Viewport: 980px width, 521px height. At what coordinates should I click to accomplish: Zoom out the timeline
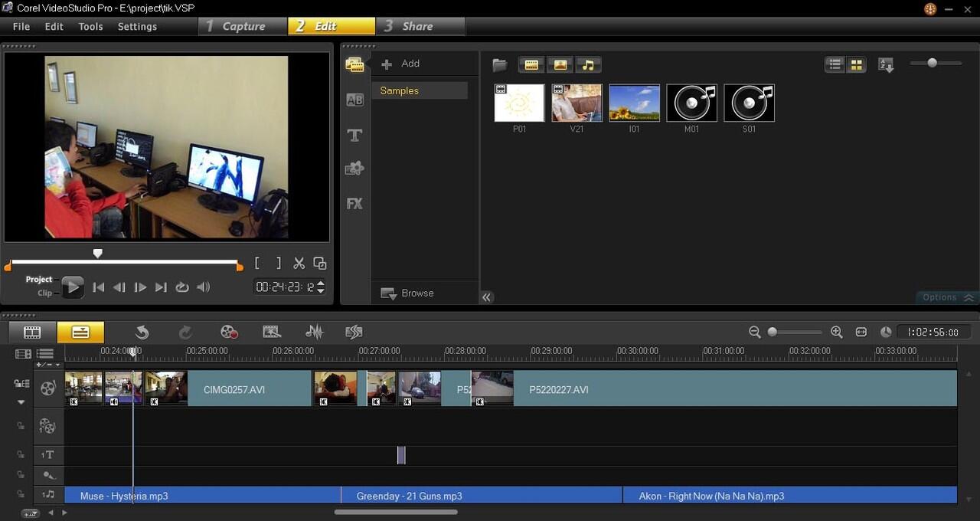point(754,332)
